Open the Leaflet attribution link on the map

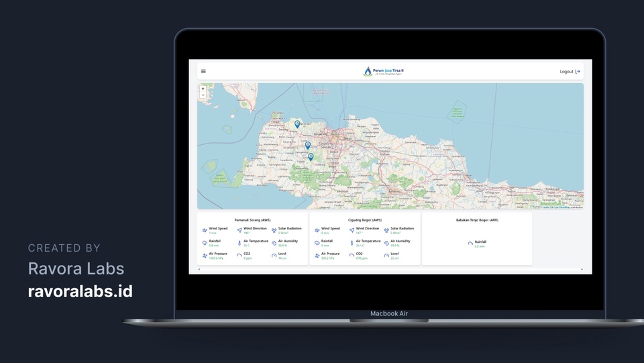(x=546, y=207)
